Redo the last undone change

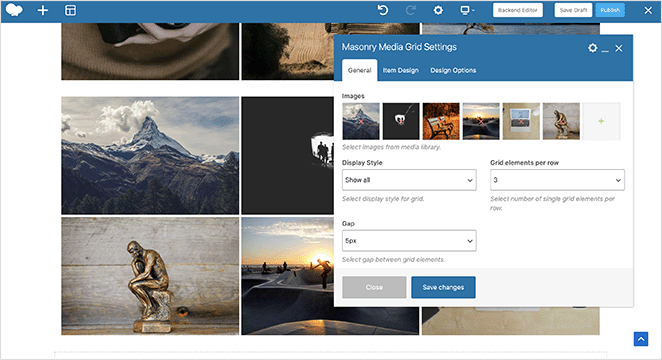(410, 10)
